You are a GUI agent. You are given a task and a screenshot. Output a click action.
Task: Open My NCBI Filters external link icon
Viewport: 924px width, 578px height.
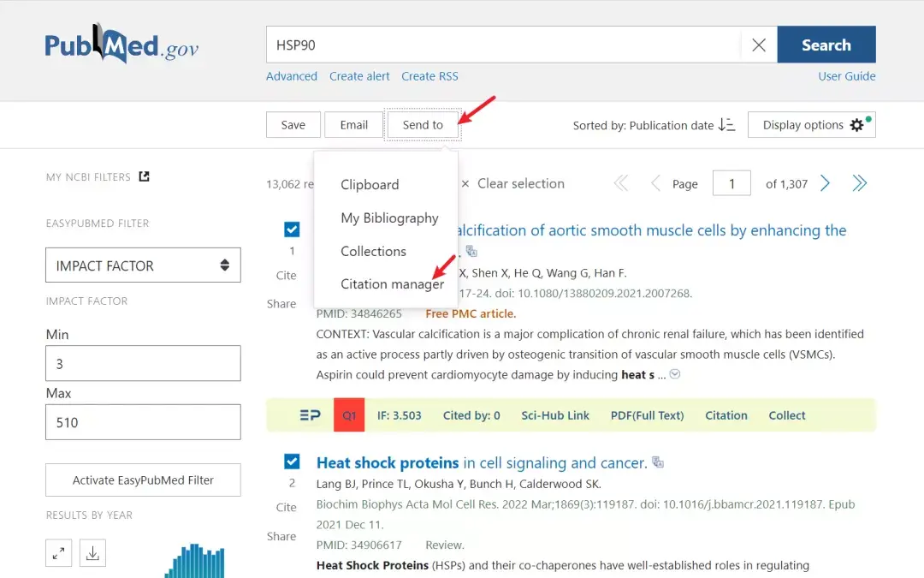tap(145, 176)
